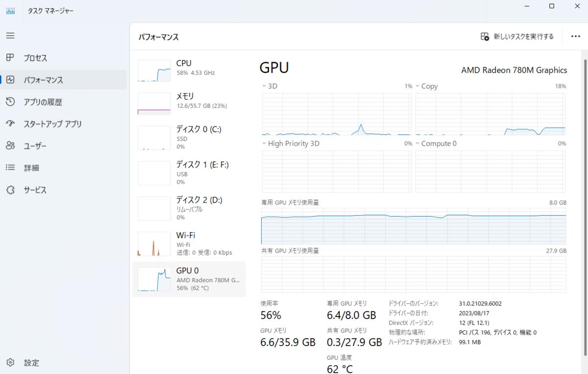Click the 専用 GPU メモリ使用量 graph
Image resolution: width=588 pixels, height=374 pixels.
coord(414,225)
